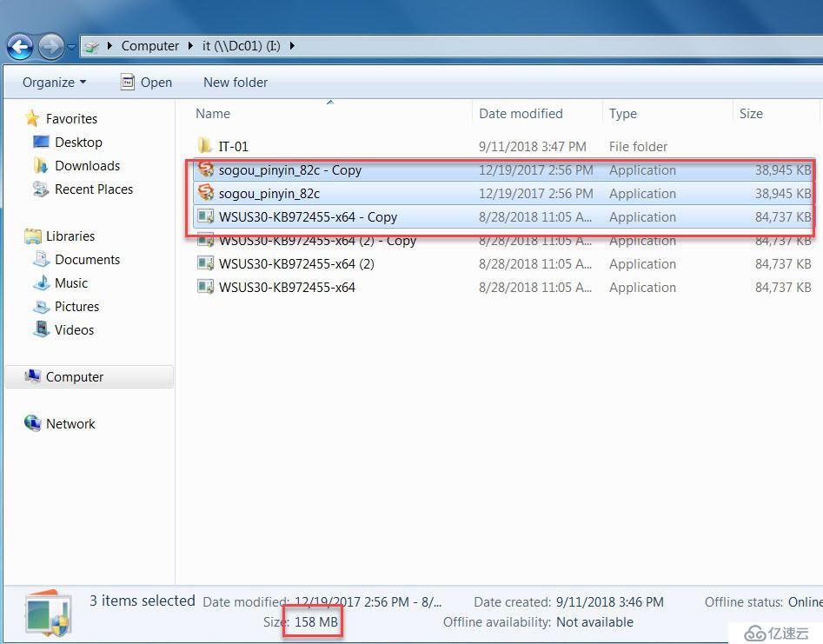Click the Desktop icon in Favorites

pyautogui.click(x=41, y=142)
